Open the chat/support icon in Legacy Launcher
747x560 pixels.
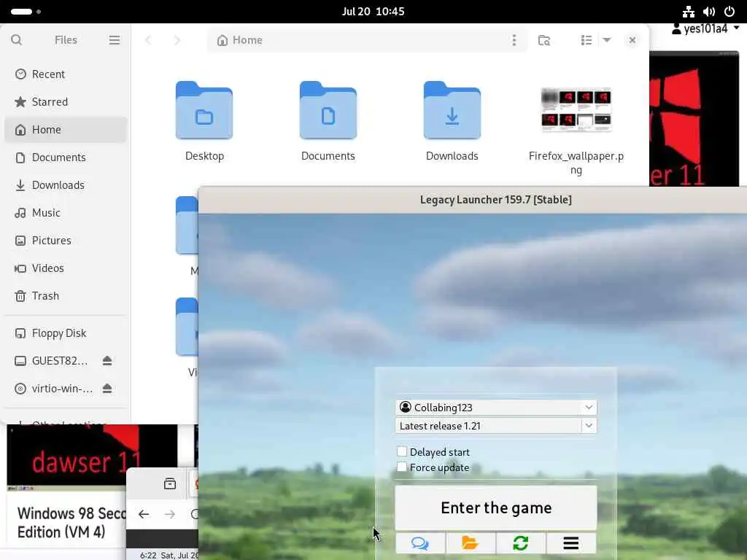pyautogui.click(x=420, y=542)
